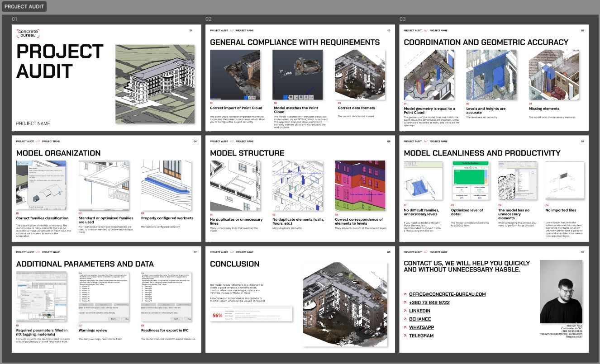This screenshot has height=364, width=600.
Task: Click the +380 73 849 9722 phone link
Action: (x=429, y=303)
